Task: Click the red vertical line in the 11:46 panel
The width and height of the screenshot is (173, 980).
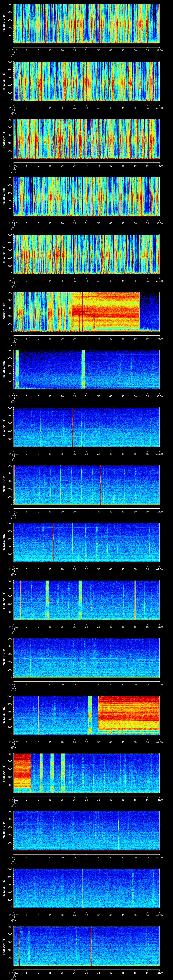Action: pos(82,888)
